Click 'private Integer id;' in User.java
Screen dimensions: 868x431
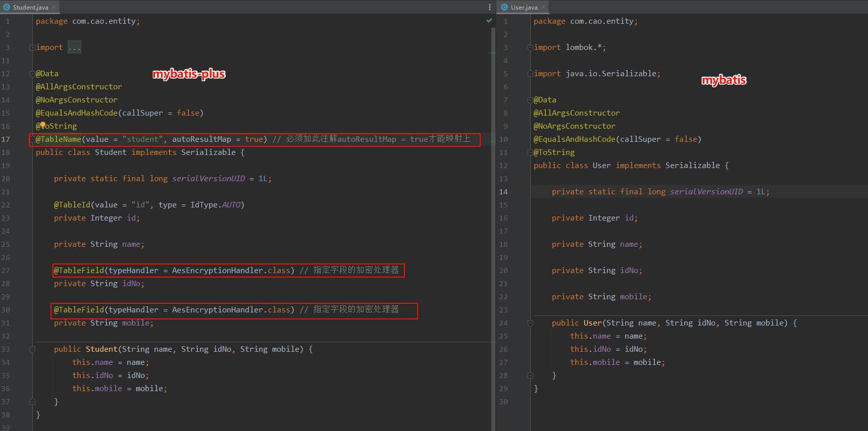(595, 218)
